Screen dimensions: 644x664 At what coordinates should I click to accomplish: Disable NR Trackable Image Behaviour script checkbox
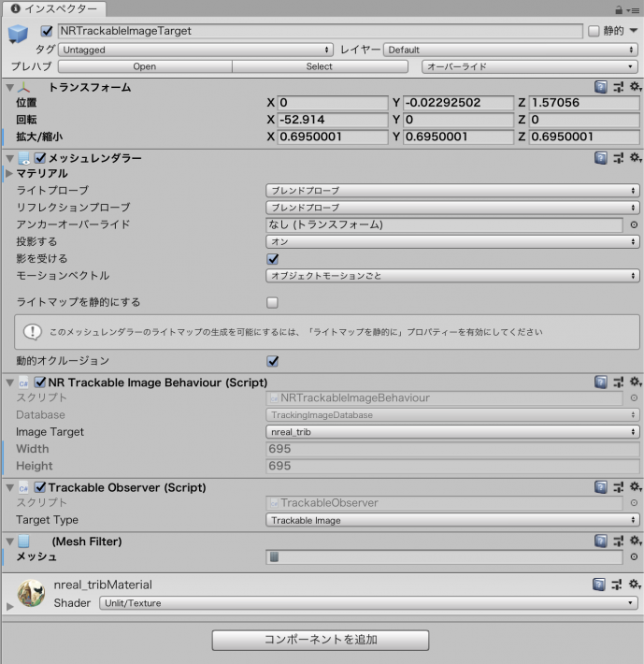point(40,383)
